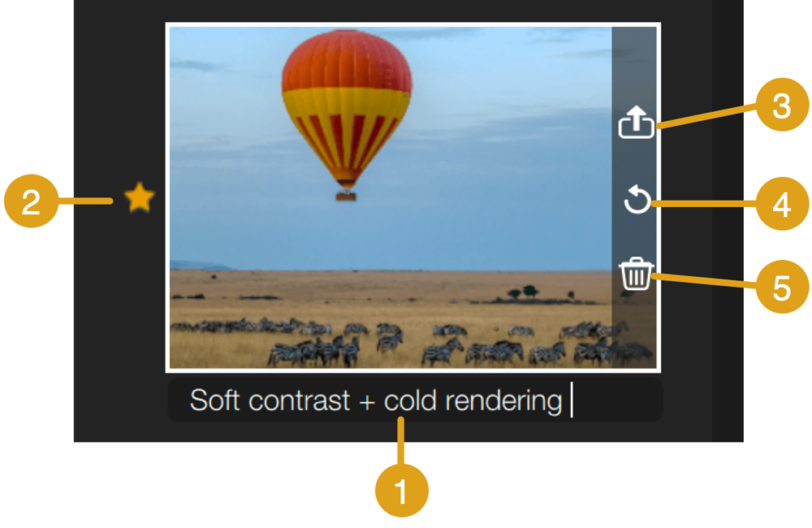Click the snapshot name text field
This screenshot has height=528, width=812.
pos(415,400)
